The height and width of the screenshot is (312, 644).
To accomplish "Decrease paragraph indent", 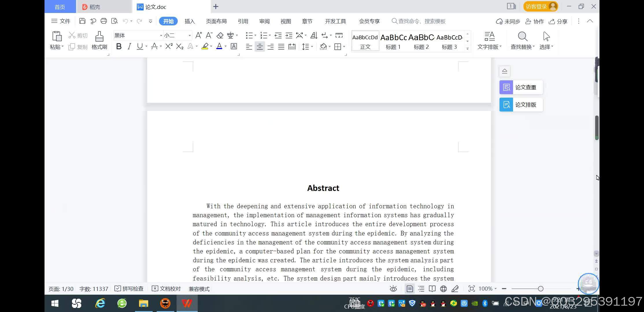I will pyautogui.click(x=278, y=35).
